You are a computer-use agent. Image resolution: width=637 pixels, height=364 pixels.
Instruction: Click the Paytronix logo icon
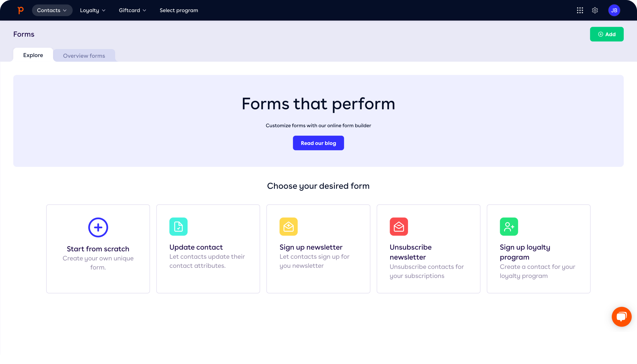click(21, 10)
